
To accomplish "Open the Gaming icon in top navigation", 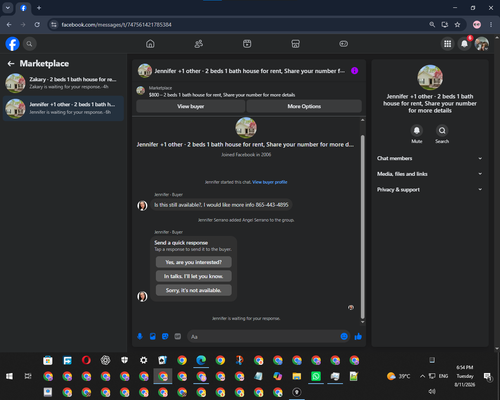I will click(x=344, y=44).
